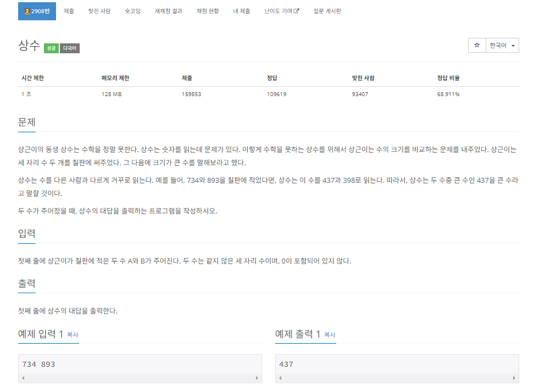Click the 예제 입력 1 heading

(x=40, y=334)
